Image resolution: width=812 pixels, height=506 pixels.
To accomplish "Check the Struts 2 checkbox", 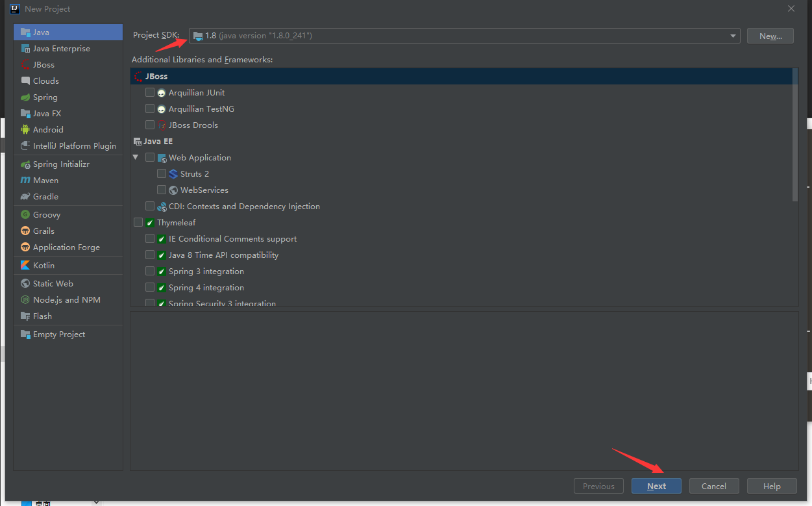I will coord(162,173).
